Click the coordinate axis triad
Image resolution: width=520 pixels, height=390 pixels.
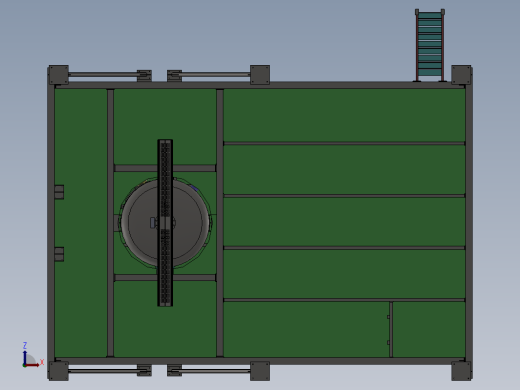(x=32, y=355)
